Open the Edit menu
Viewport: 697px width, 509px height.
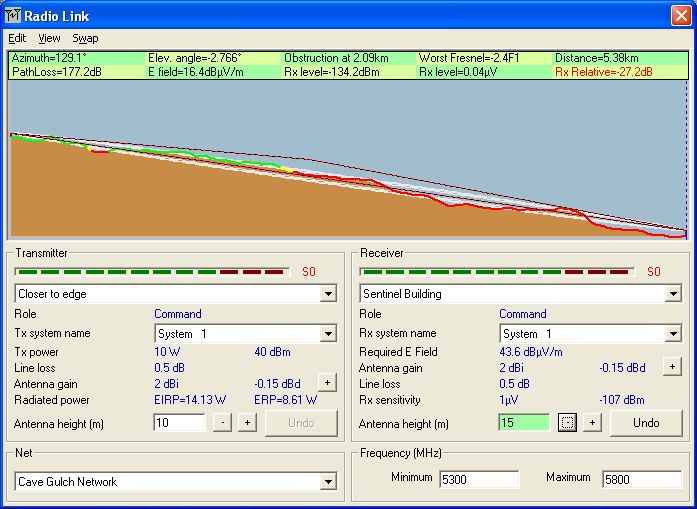17,38
